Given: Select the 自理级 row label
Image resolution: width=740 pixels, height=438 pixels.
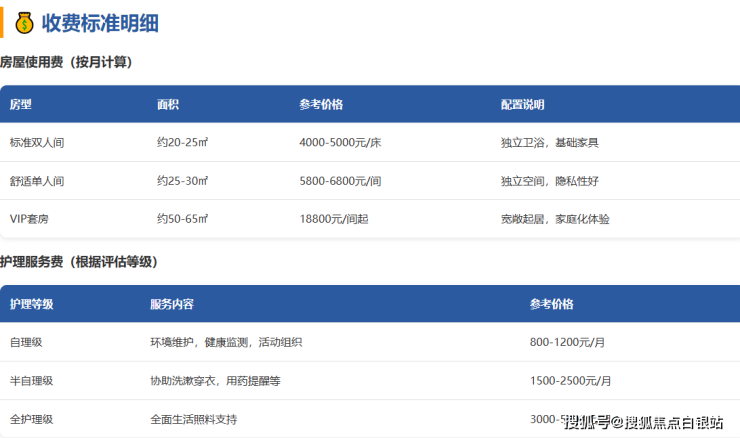Looking at the screenshot, I should coord(25,342).
